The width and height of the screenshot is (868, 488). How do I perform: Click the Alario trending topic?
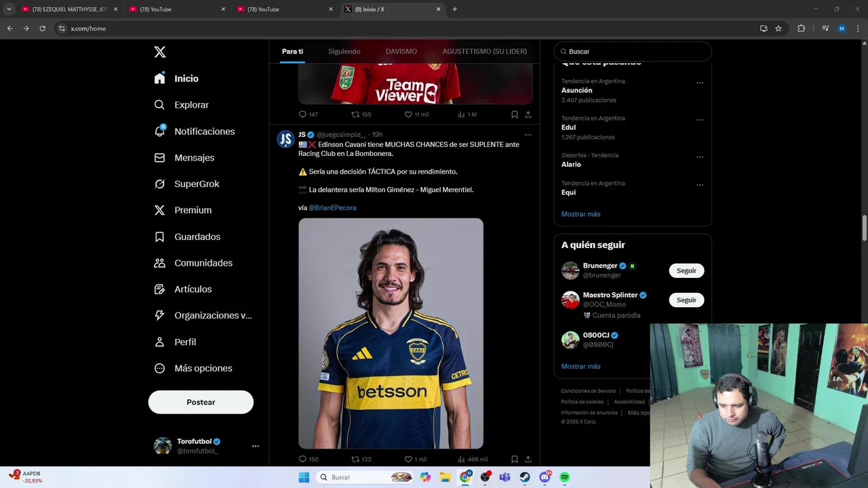[x=571, y=165]
